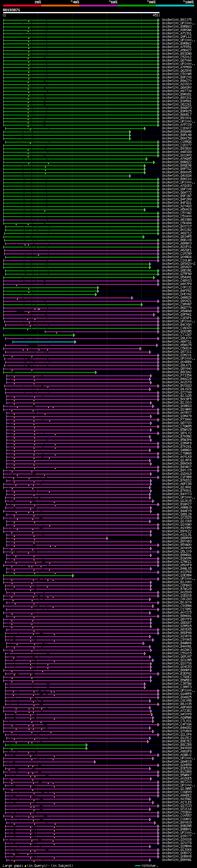This screenshot has height=868, width=197.
Task: Select hit label UniRef100_Q72TA9
Action: click(177, 393)
